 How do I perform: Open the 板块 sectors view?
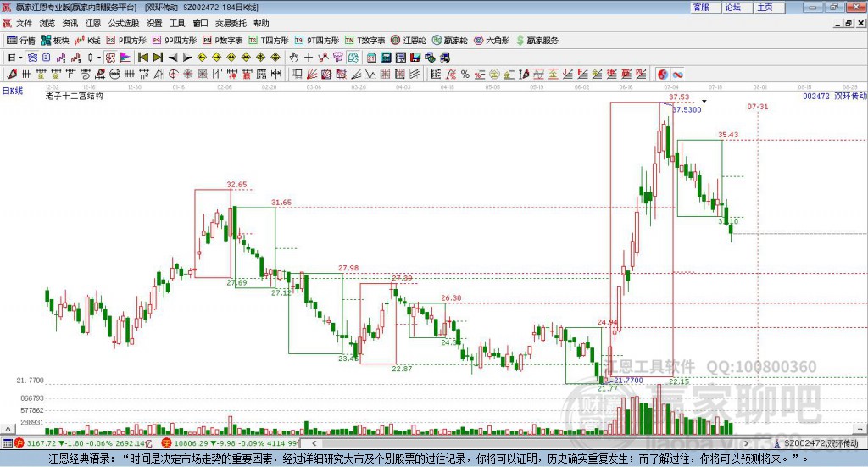[x=55, y=41]
